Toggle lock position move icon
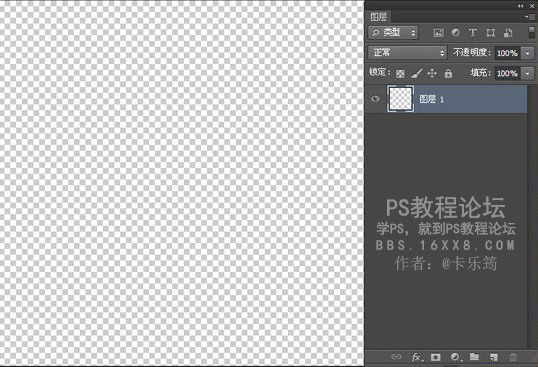 pos(432,73)
